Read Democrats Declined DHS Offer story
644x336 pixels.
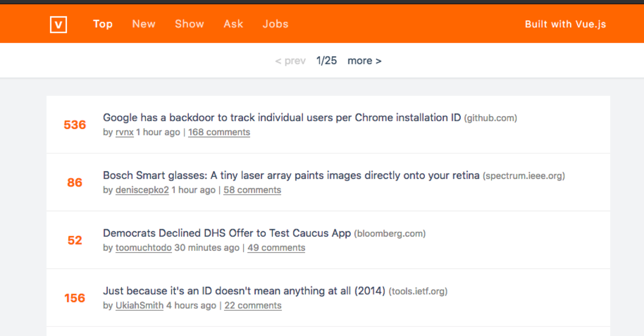point(227,233)
